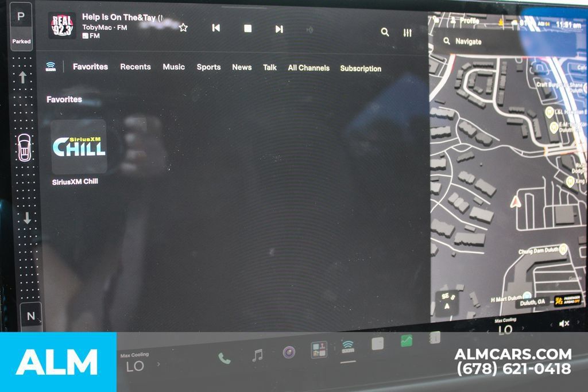Tap the song title Help Is On The Way

122,17
